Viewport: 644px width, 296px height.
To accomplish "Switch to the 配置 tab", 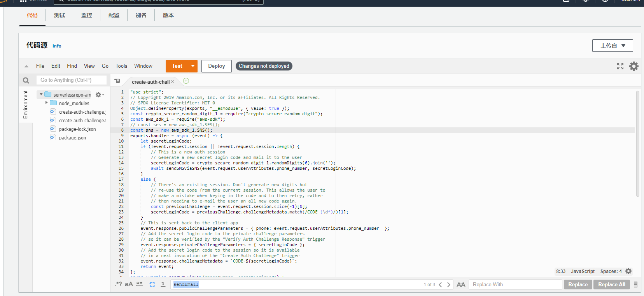I will pyautogui.click(x=114, y=16).
